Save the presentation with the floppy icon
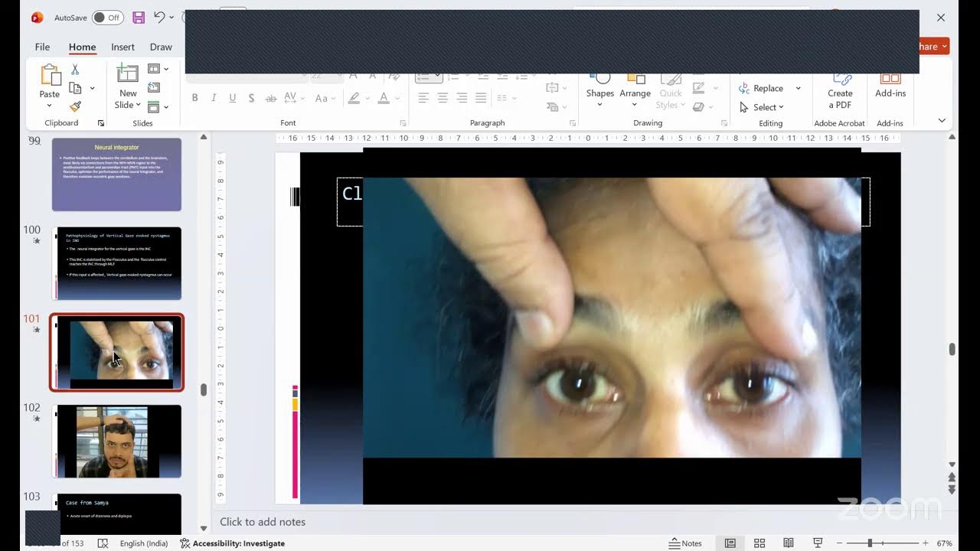 [x=139, y=18]
